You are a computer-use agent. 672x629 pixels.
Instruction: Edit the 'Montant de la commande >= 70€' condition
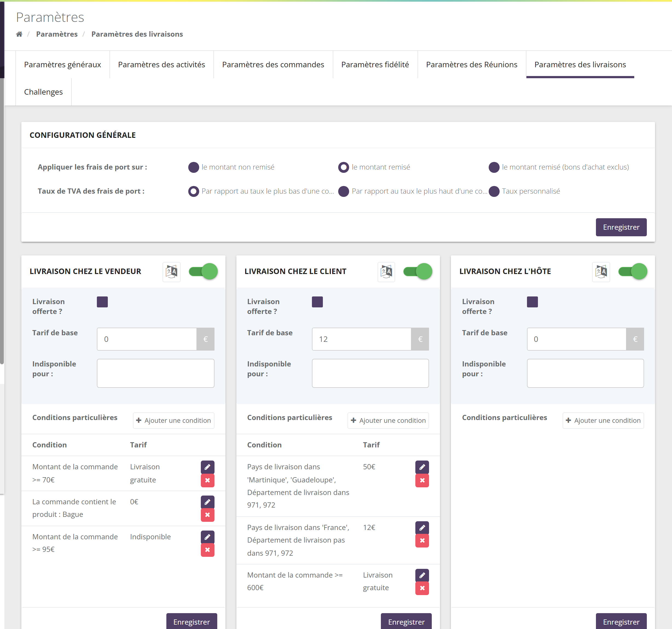pos(208,467)
